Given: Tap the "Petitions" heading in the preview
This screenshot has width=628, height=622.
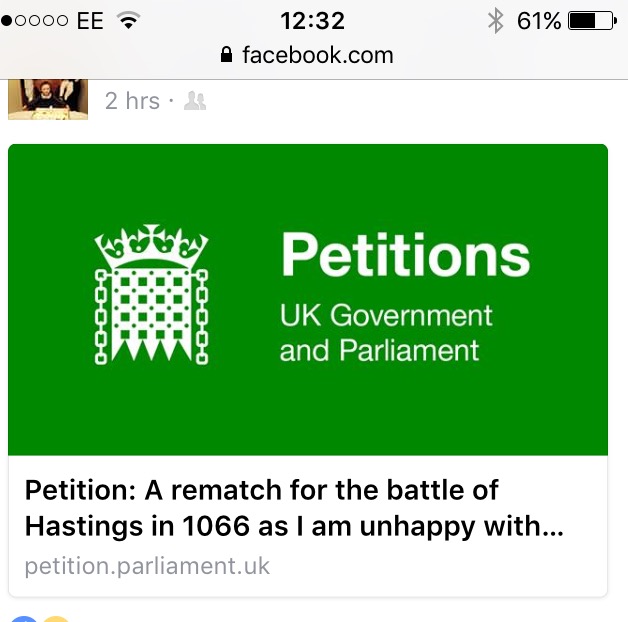Looking at the screenshot, I should click(x=405, y=254).
